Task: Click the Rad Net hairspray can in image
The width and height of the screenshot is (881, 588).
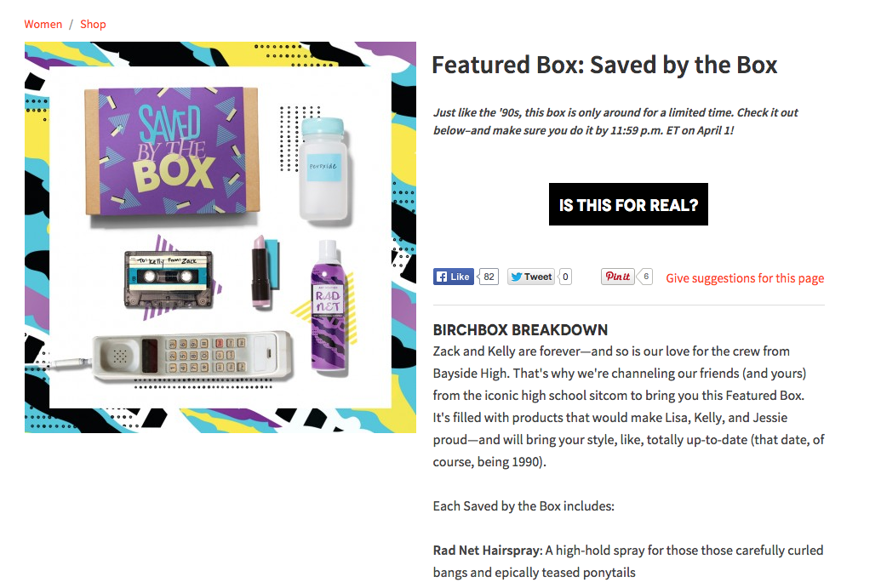Action: [x=328, y=306]
